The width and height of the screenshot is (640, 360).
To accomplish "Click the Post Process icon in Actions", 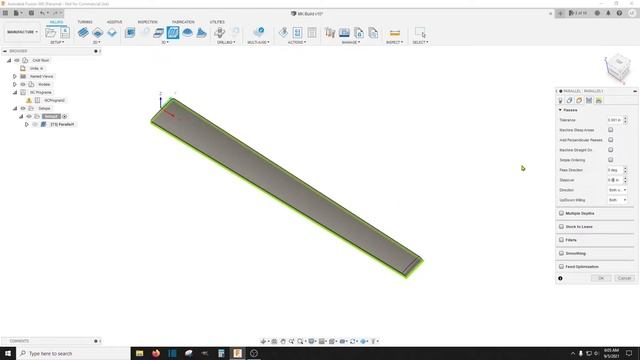I will pos(298,33).
